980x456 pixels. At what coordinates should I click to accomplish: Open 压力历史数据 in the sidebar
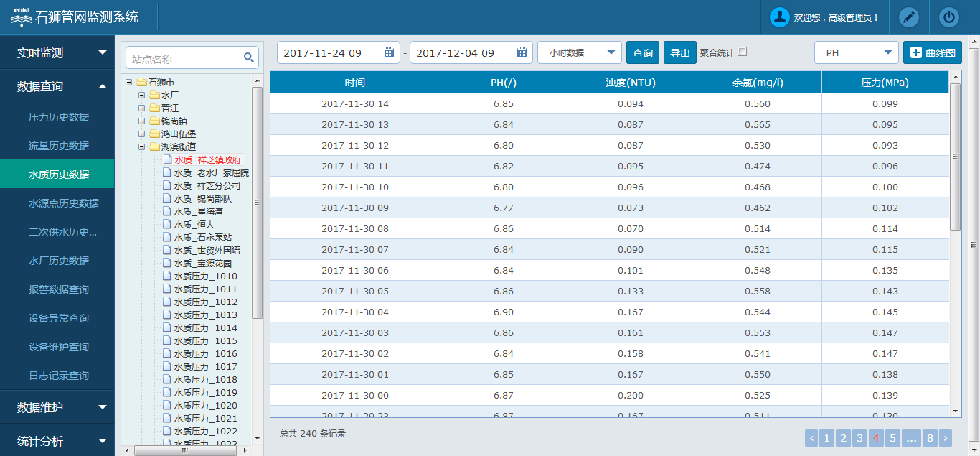59,117
